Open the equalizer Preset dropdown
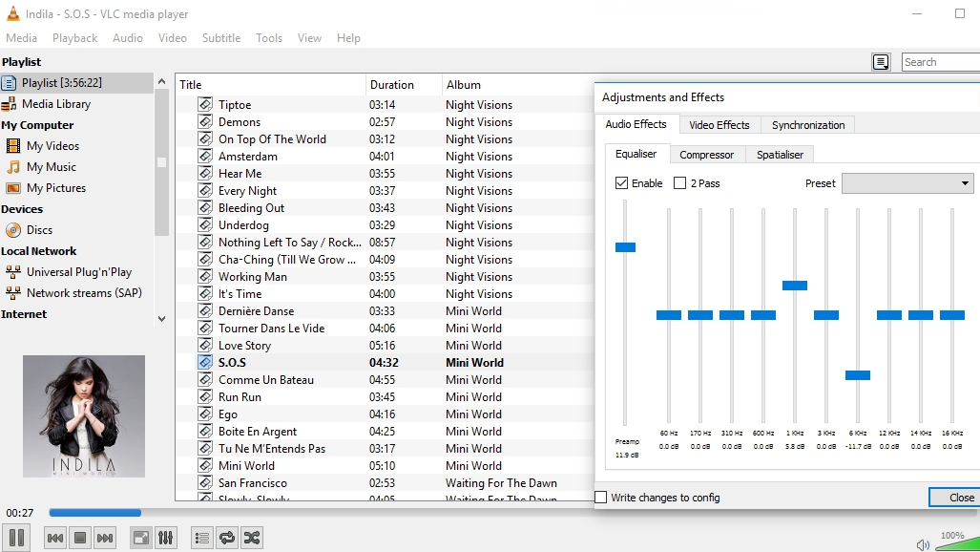Image resolution: width=980 pixels, height=552 pixels. [x=907, y=183]
